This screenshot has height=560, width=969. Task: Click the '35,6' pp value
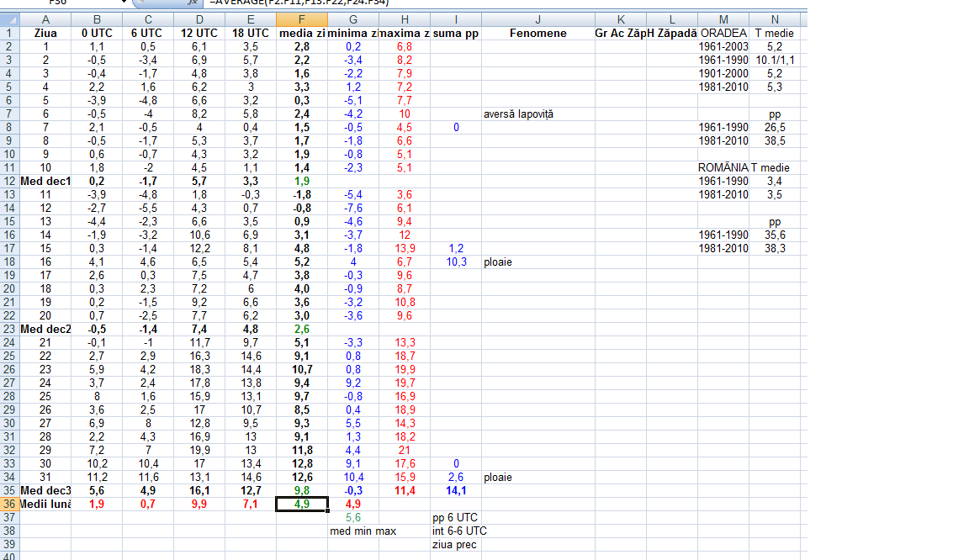click(775, 235)
